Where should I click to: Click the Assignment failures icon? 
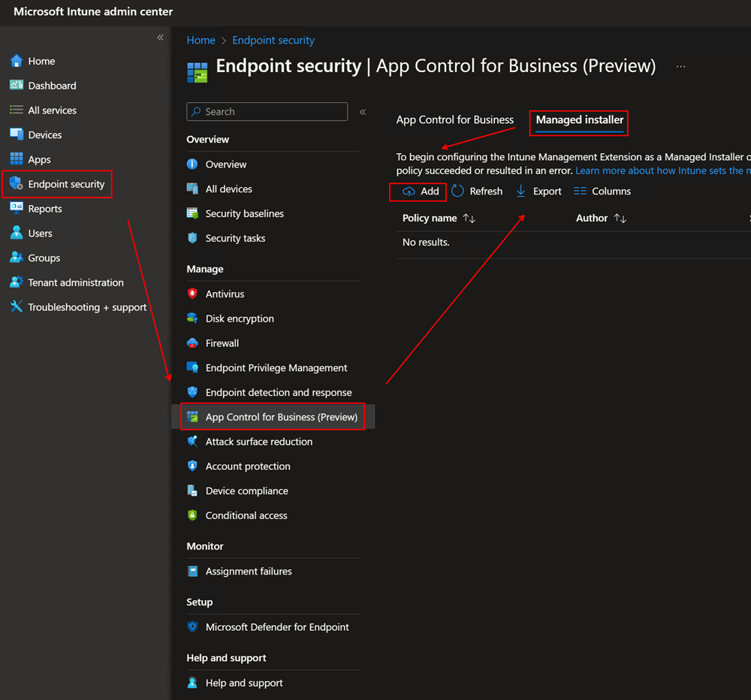[x=192, y=571]
